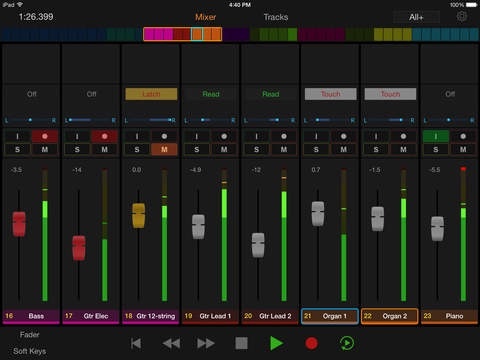The height and width of the screenshot is (360, 480).
Task: Change Gtr Lead 2 Read automation mode
Action: [x=271, y=94]
